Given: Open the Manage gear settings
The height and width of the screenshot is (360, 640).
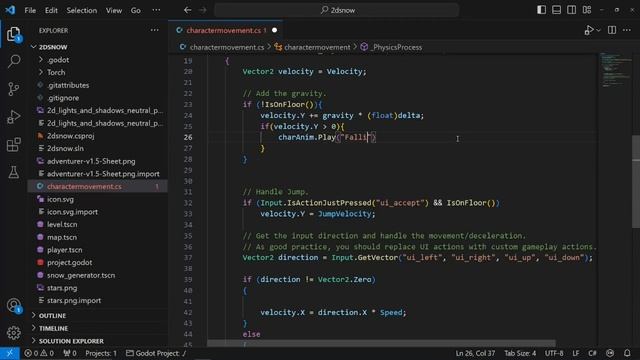Looking at the screenshot, I should [x=13, y=333].
